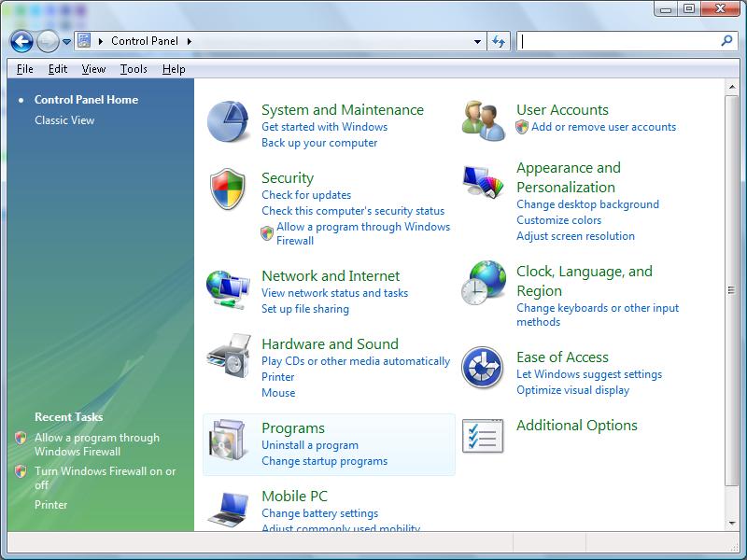747x560 pixels.
Task: Click the Refresh icon beside address bar
Action: (x=499, y=41)
